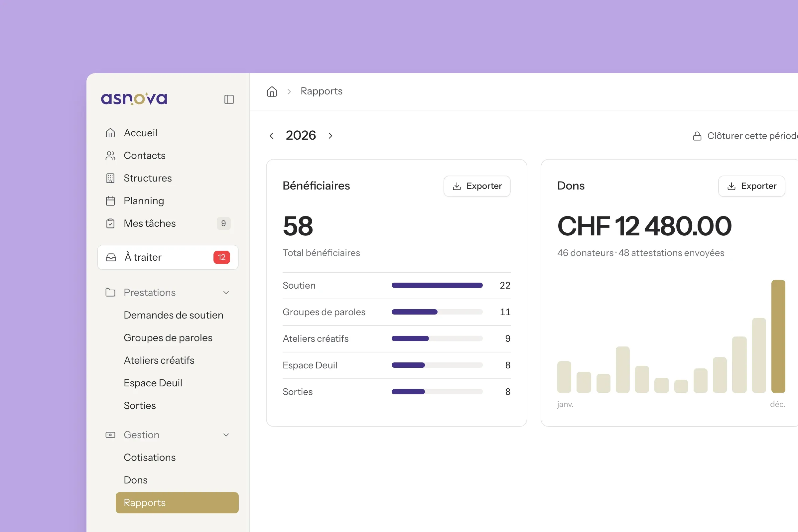Collapse the Gestion section chevron
798x532 pixels.
tap(226, 435)
